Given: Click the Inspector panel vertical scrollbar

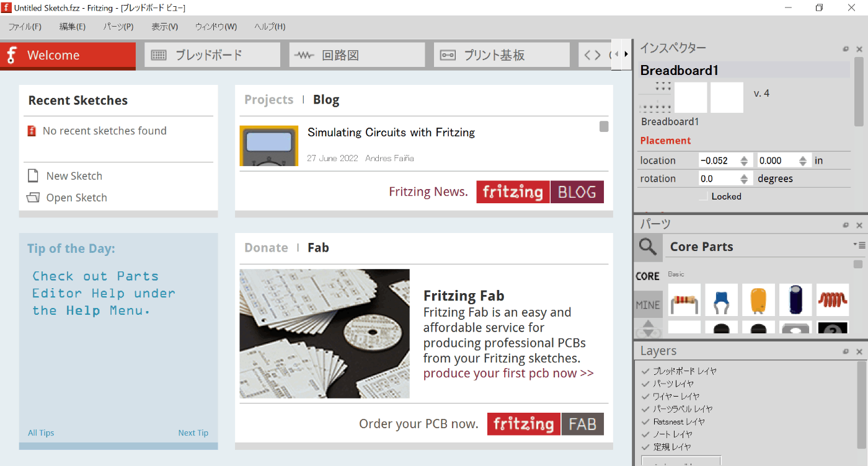Looking at the screenshot, I should [x=859, y=93].
